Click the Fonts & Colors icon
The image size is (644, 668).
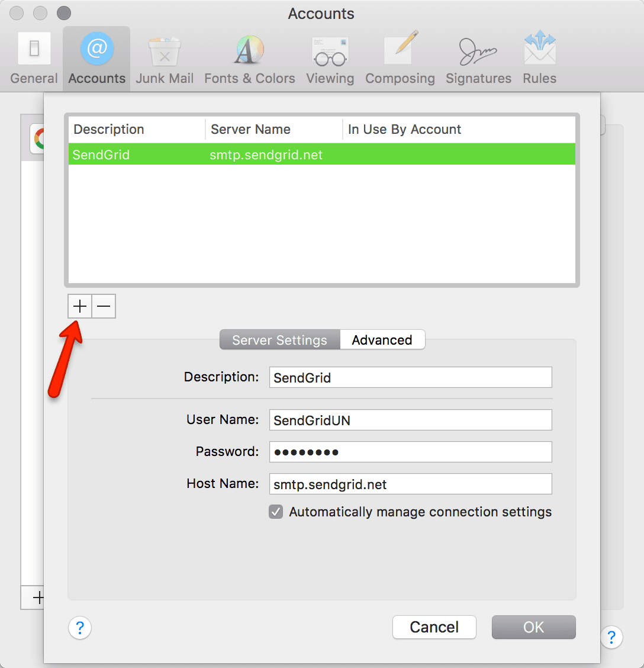(249, 56)
